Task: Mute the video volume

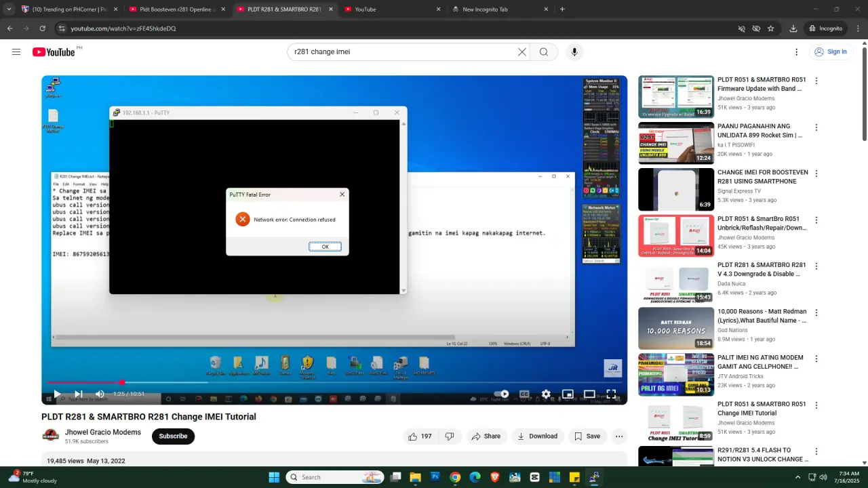Action: pos(100,394)
